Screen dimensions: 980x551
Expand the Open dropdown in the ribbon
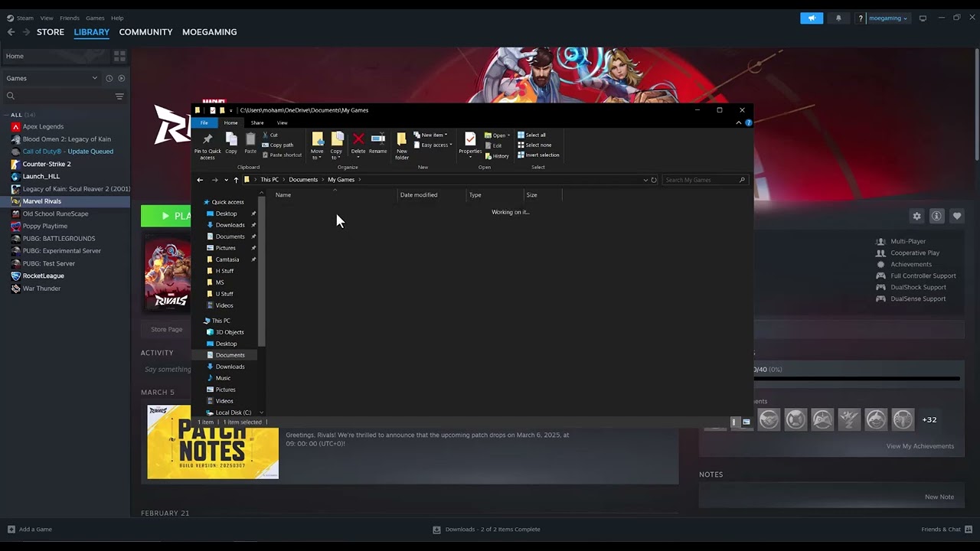tap(498, 135)
